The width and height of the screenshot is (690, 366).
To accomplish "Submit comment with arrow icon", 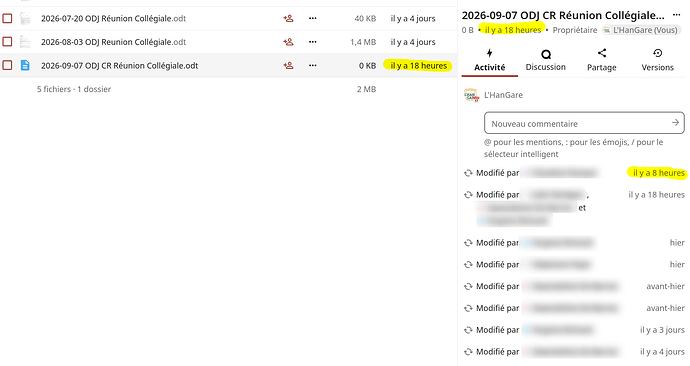I will (x=675, y=123).
